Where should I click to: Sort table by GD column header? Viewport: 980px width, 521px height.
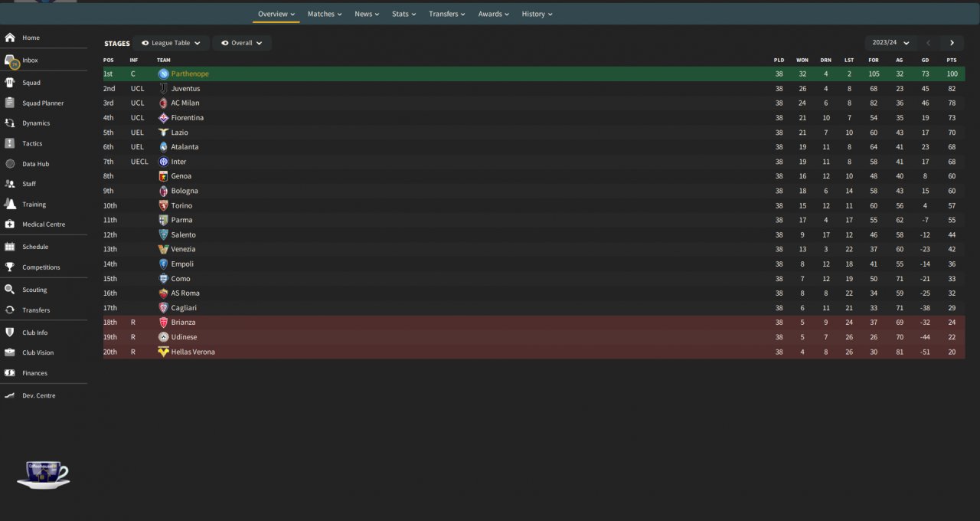tap(926, 60)
